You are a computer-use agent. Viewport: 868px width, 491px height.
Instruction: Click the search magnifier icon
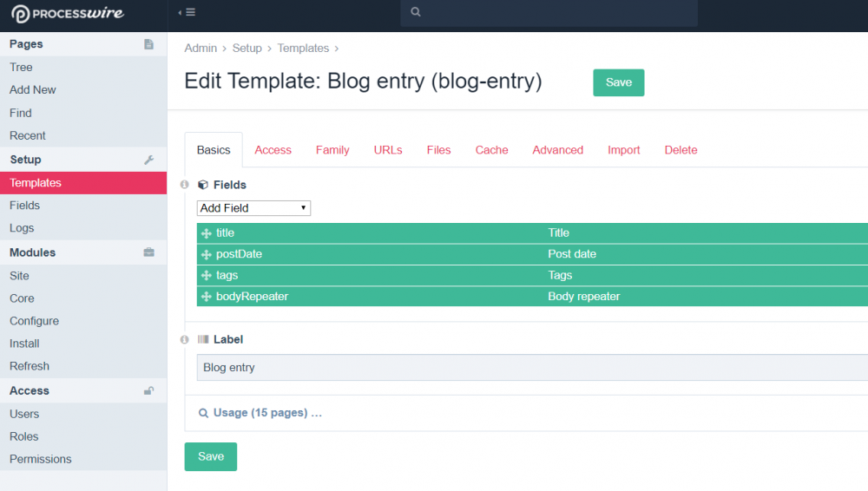pyautogui.click(x=416, y=12)
